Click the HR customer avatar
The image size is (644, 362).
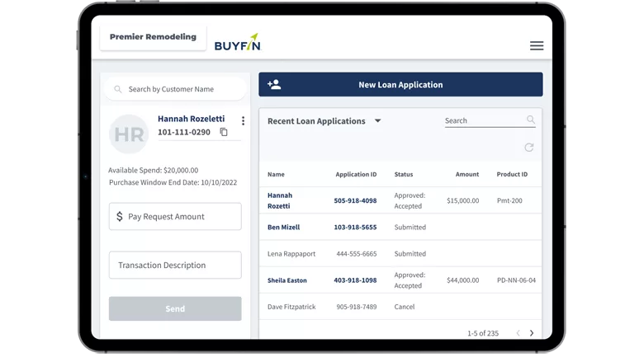(x=130, y=134)
